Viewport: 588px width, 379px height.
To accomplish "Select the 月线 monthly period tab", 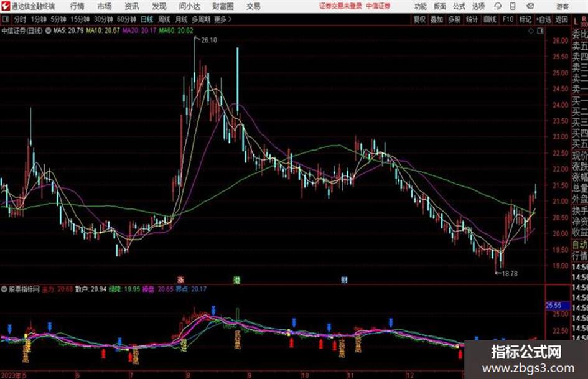I will tap(182, 19).
